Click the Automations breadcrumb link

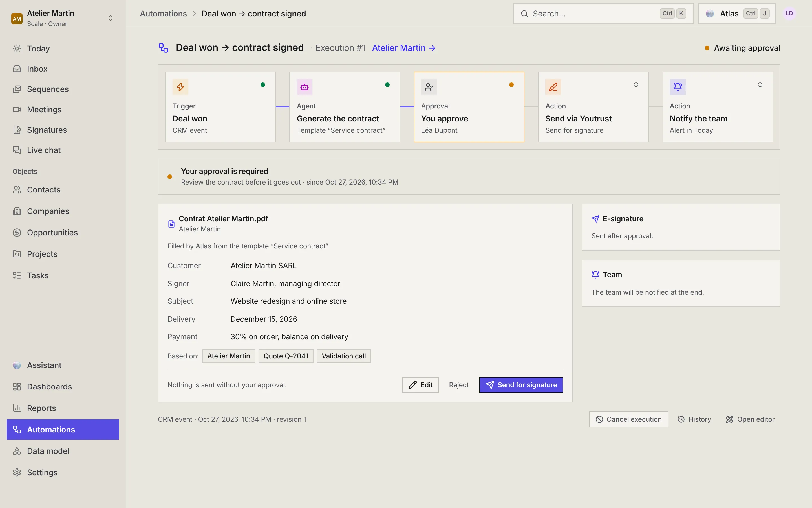coord(163,14)
